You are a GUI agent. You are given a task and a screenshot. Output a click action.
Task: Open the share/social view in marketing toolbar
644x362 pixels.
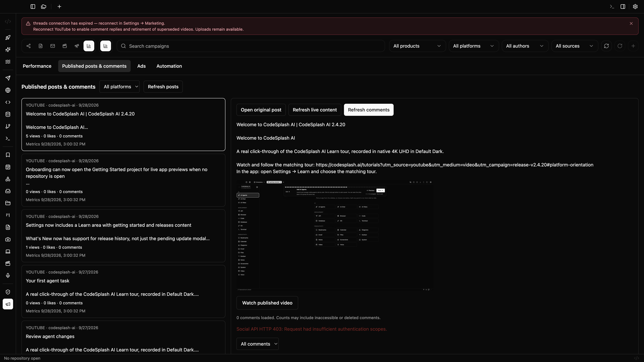click(29, 46)
